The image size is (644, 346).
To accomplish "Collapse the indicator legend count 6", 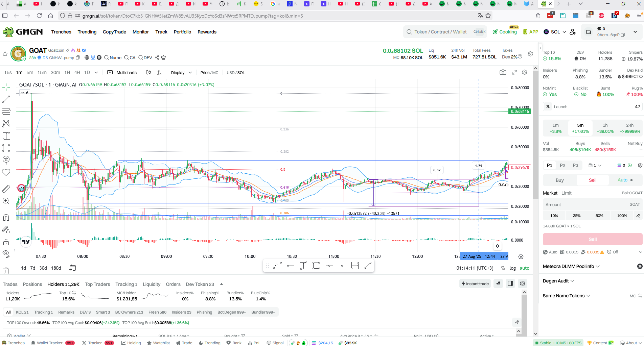I will click(x=25, y=93).
